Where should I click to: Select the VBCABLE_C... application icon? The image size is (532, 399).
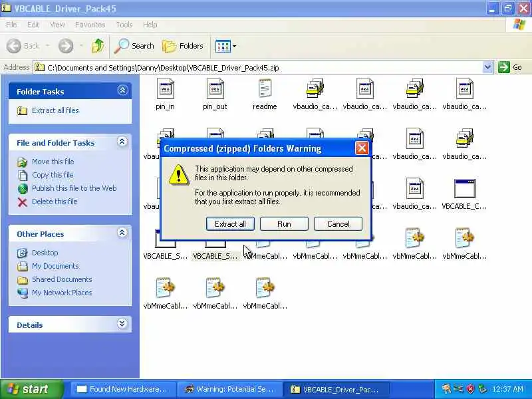point(464,189)
